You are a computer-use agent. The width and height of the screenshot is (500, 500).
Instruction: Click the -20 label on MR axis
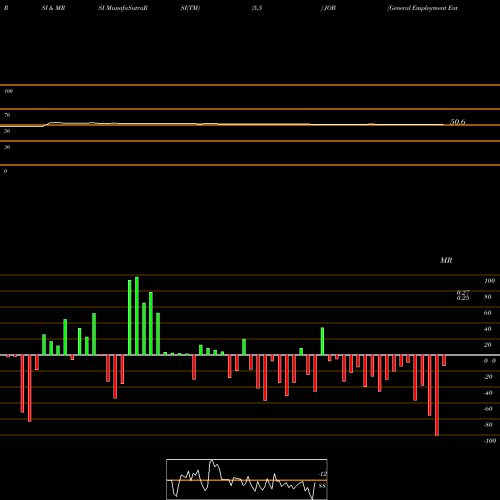point(488,377)
